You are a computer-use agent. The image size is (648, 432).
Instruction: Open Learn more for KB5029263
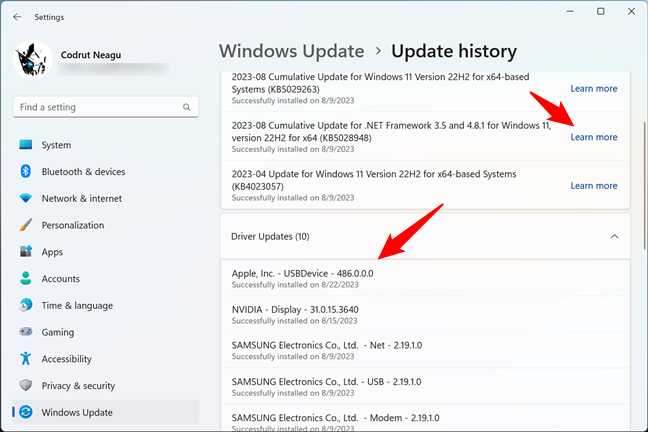(x=594, y=88)
